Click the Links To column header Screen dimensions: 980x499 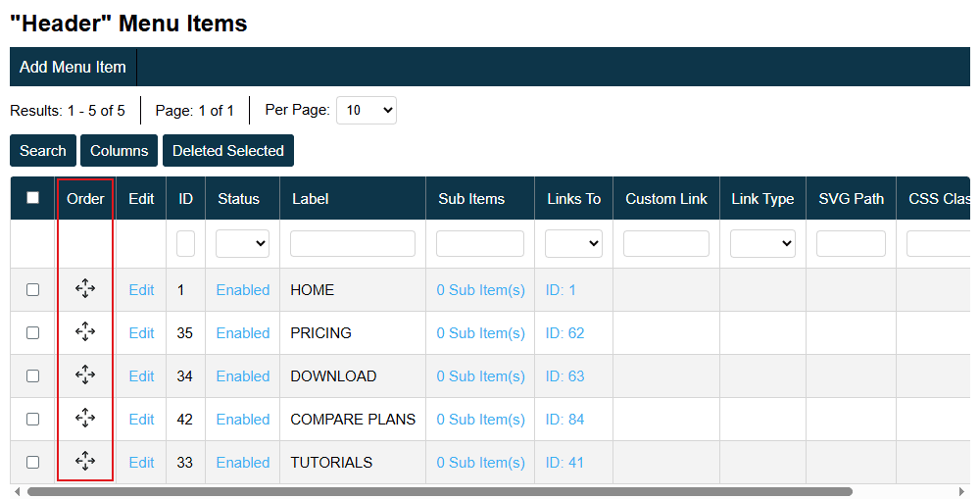573,199
